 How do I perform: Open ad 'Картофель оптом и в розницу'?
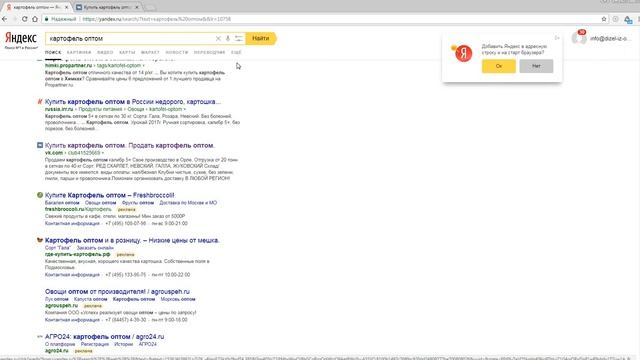point(132,240)
